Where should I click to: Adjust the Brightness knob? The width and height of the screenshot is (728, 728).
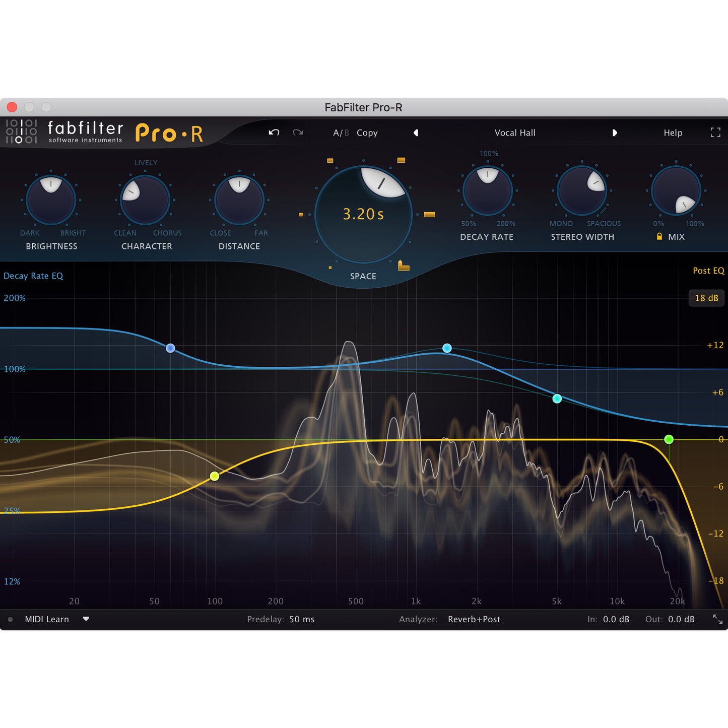[x=51, y=200]
